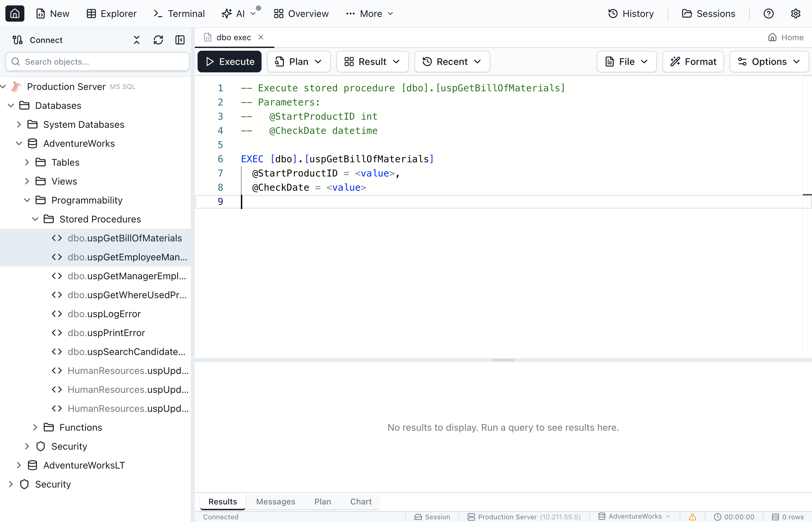Open the Options dropdown
This screenshot has height=522, width=812.
(769, 61)
